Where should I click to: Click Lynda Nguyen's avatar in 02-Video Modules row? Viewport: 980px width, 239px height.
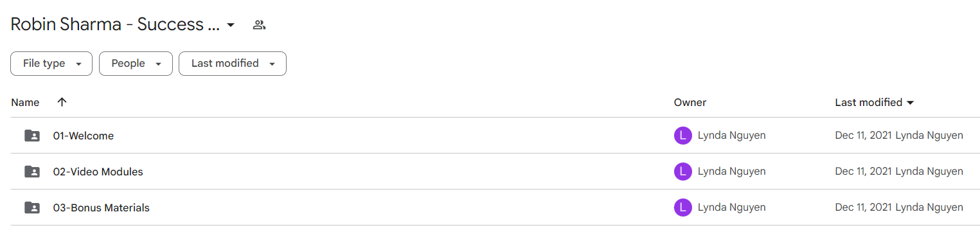pyautogui.click(x=682, y=172)
